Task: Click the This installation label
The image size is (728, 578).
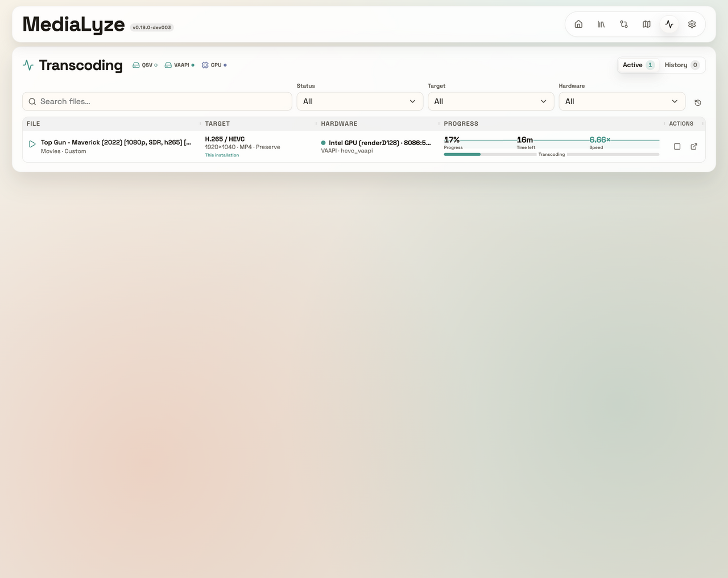Action: [x=222, y=155]
